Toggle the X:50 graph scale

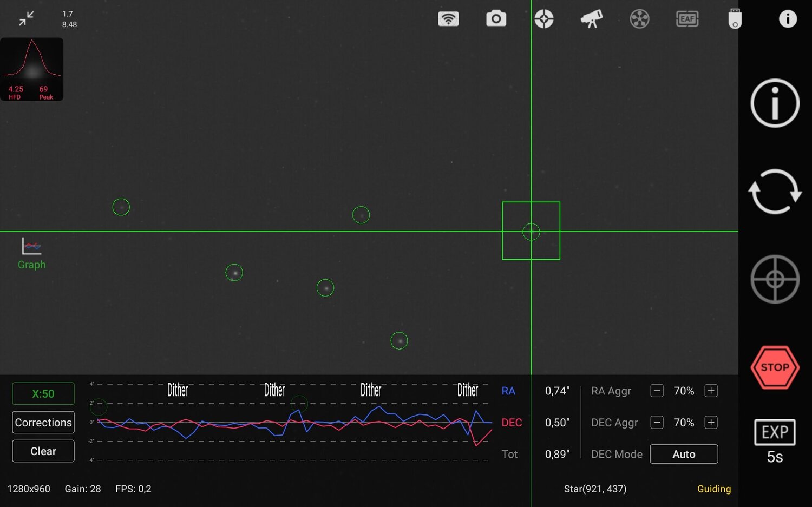click(x=43, y=393)
